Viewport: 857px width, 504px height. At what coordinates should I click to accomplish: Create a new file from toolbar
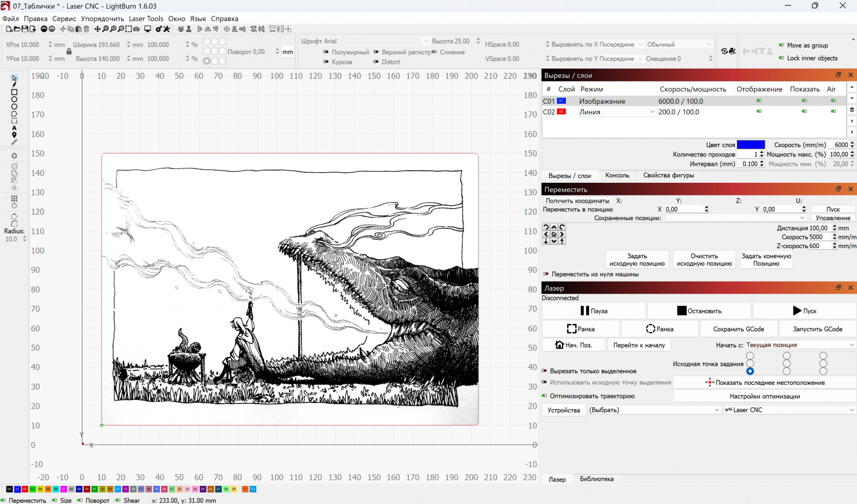point(9,29)
